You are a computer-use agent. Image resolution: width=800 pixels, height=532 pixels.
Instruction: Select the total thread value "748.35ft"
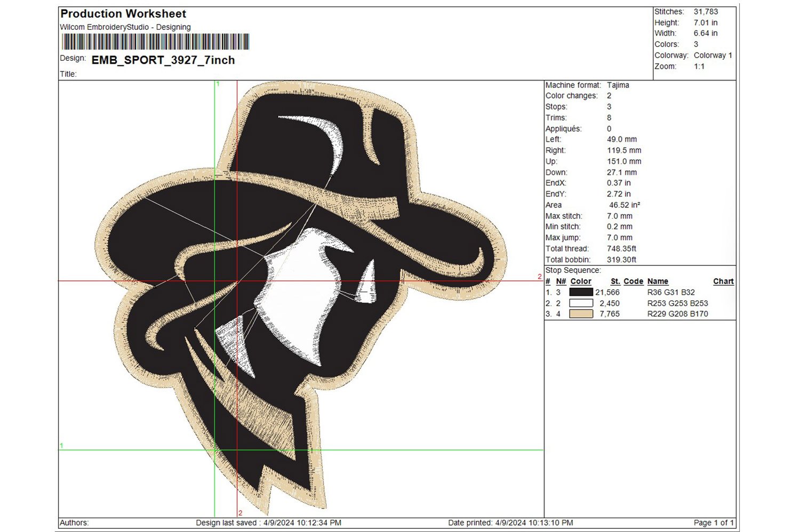coord(621,249)
